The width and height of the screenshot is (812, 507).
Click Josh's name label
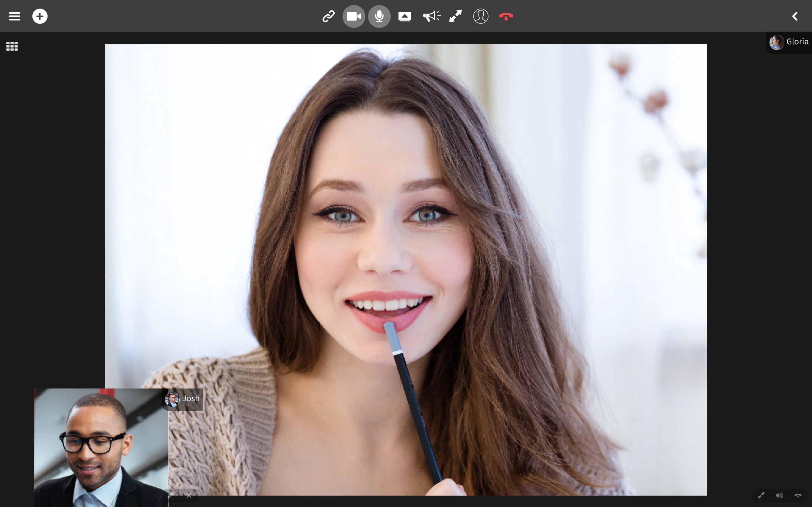tap(191, 399)
